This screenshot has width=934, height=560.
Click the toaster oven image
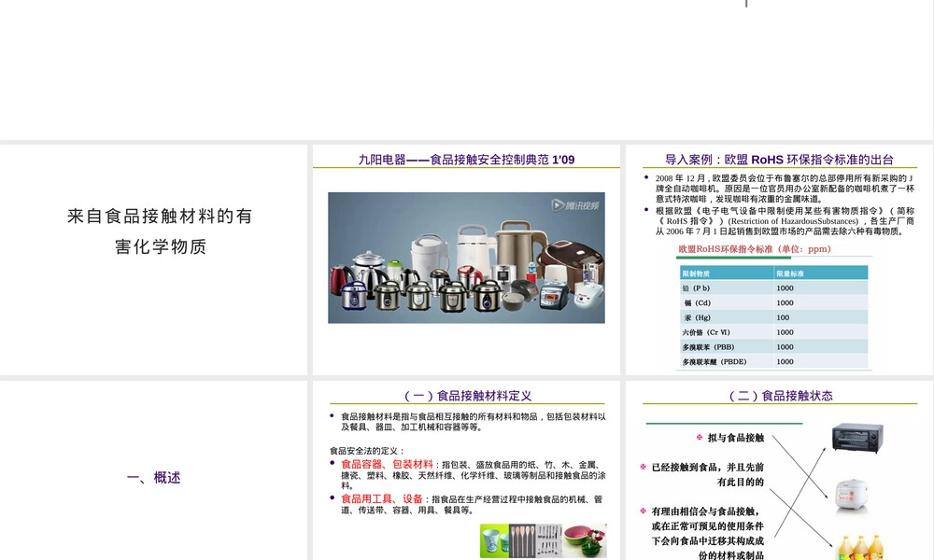tap(857, 438)
